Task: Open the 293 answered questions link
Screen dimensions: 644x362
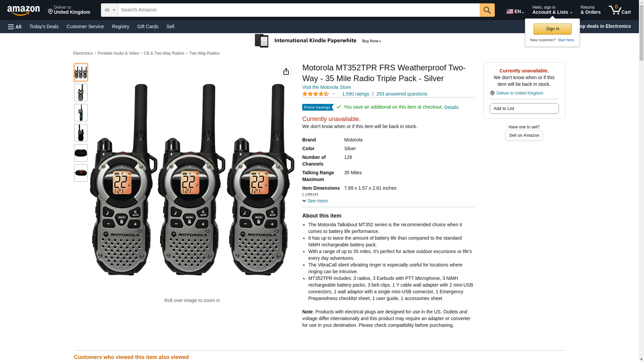Action: pyautogui.click(x=401, y=94)
